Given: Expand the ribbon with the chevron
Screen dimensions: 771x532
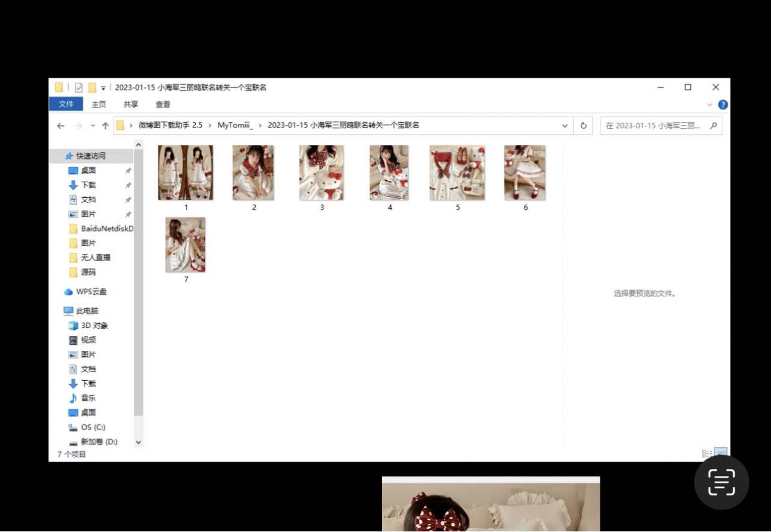Looking at the screenshot, I should point(710,105).
